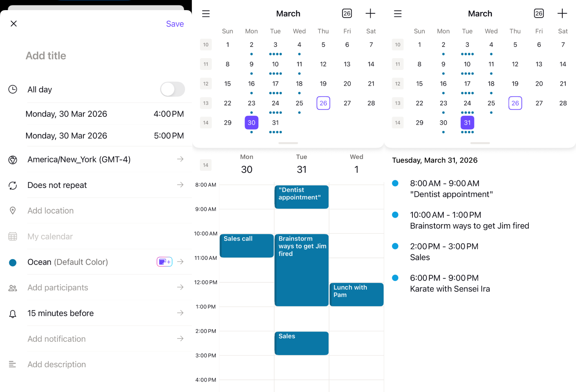This screenshot has height=392, width=576.
Task: Jump to today using the "26" icon
Action: point(347,13)
